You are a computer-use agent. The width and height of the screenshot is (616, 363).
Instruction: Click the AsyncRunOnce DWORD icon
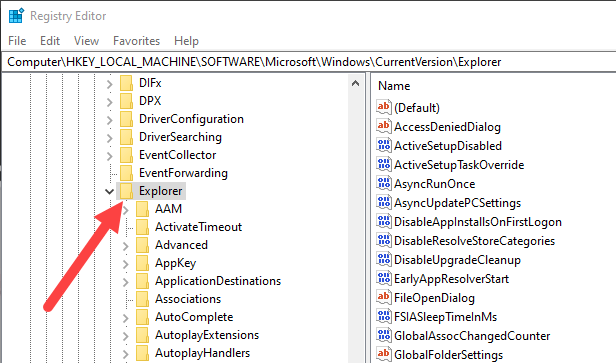383,183
